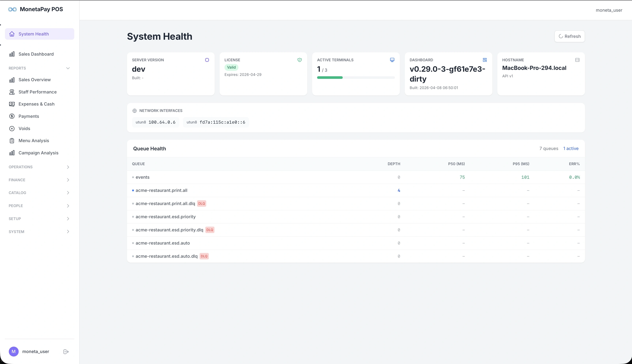Image resolution: width=632 pixels, height=364 pixels.
Task: Collapse the Reports section chevron
Action: point(68,68)
